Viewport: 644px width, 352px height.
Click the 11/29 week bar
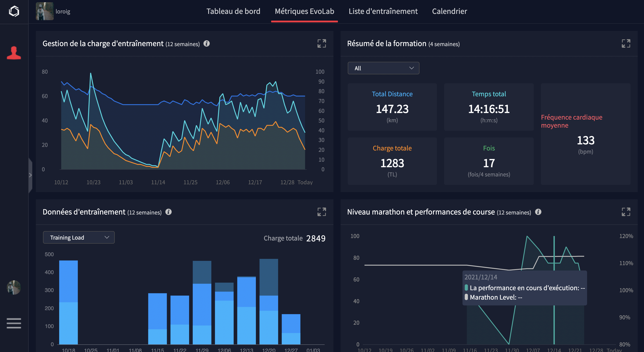(202, 303)
